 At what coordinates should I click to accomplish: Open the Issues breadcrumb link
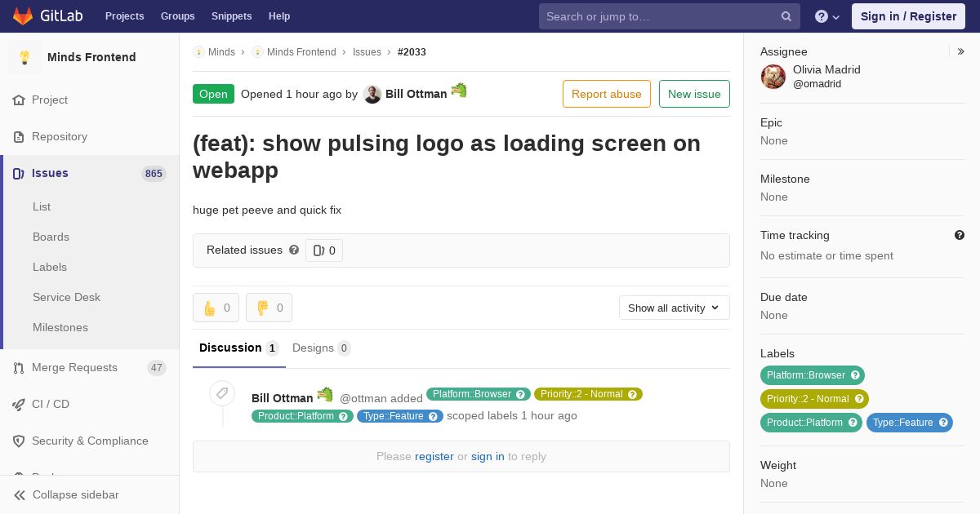tap(367, 52)
